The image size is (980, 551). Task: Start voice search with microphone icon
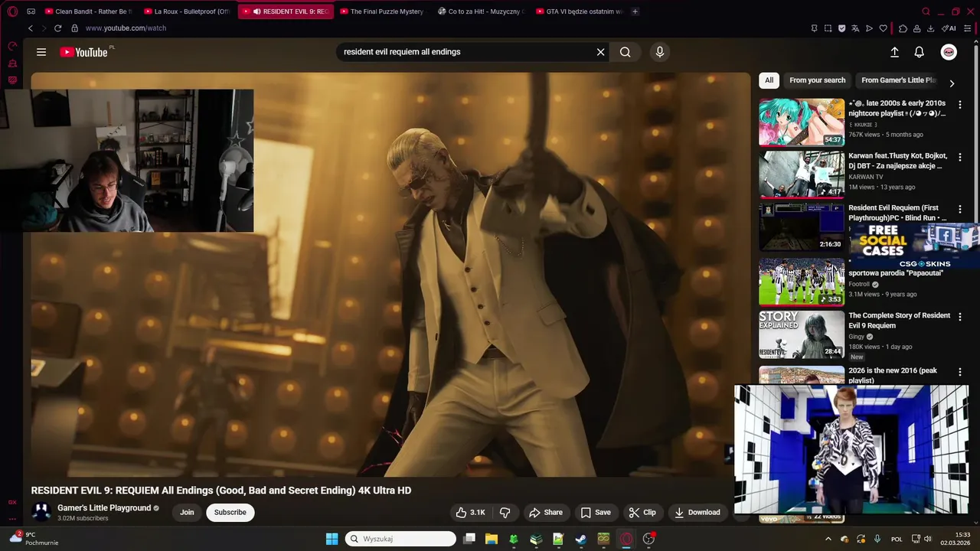pos(660,52)
